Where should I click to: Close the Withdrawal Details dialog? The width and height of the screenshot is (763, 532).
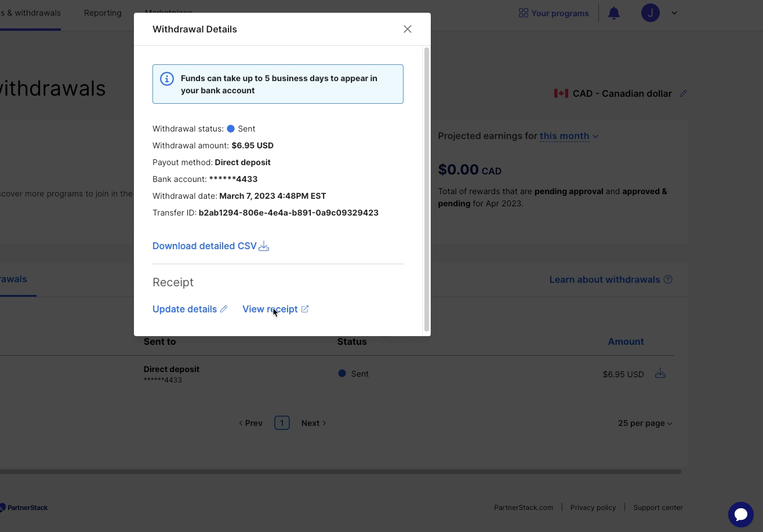pos(408,29)
